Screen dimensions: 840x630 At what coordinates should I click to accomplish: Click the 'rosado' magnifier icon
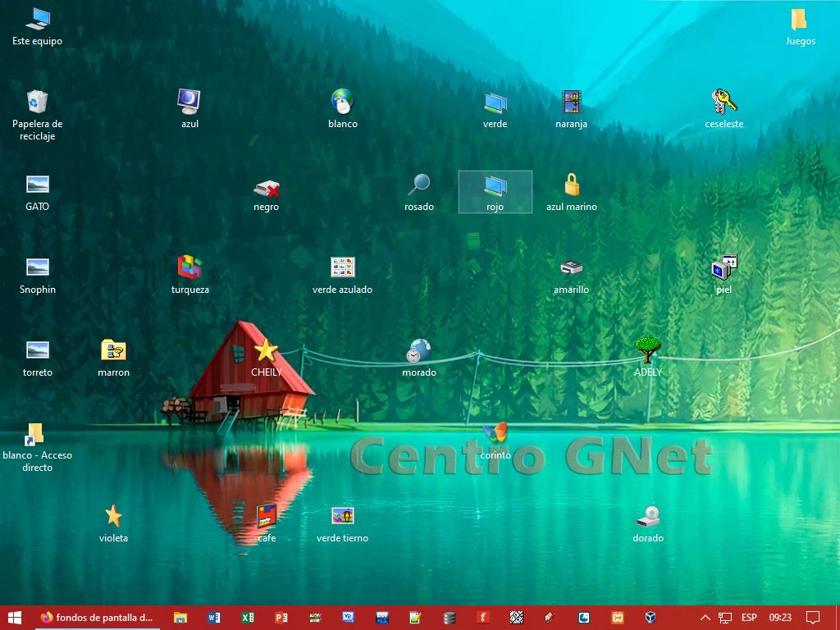(419, 185)
